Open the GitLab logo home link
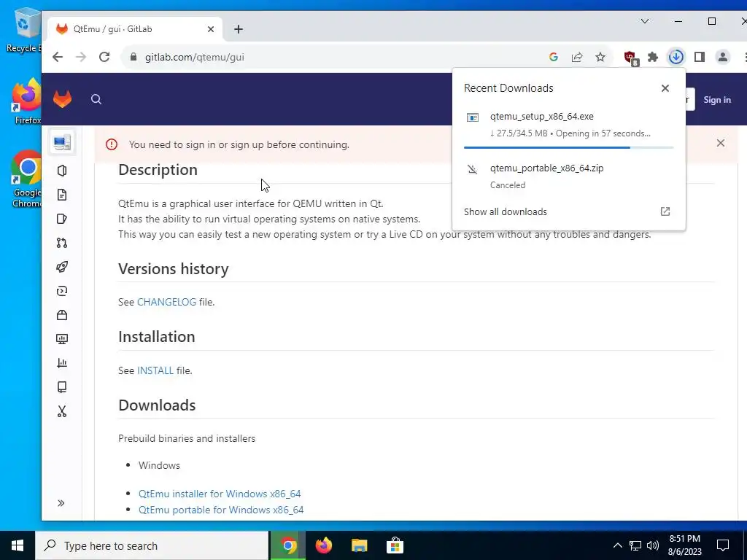The width and height of the screenshot is (747, 560). click(63, 99)
